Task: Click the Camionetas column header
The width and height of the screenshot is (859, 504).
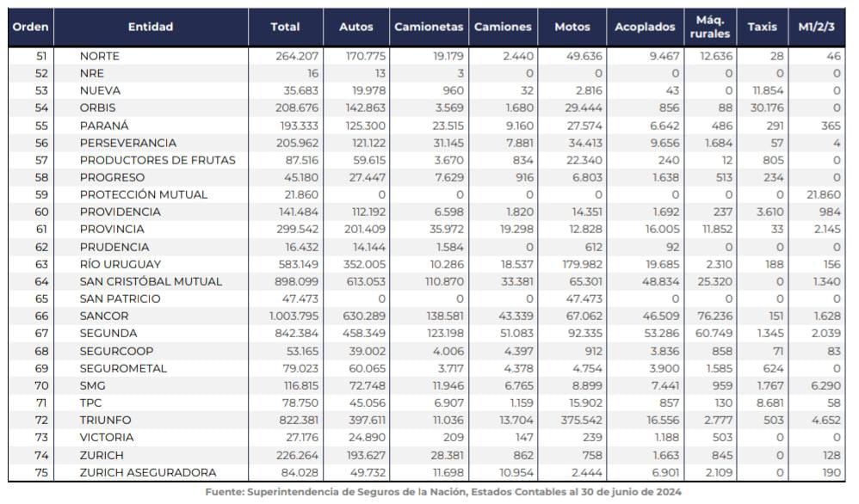Action: pyautogui.click(x=429, y=27)
